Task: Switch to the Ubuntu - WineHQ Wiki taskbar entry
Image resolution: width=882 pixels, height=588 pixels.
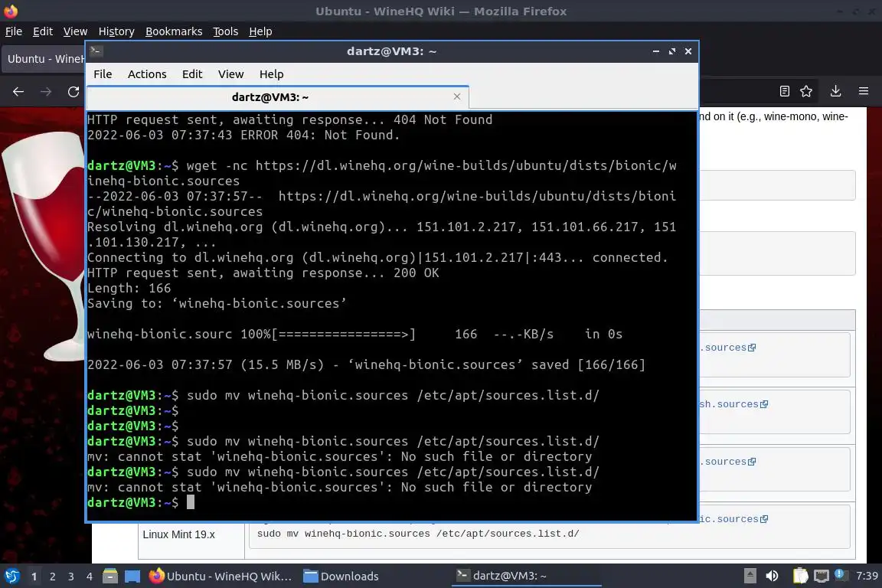Action: (220, 577)
